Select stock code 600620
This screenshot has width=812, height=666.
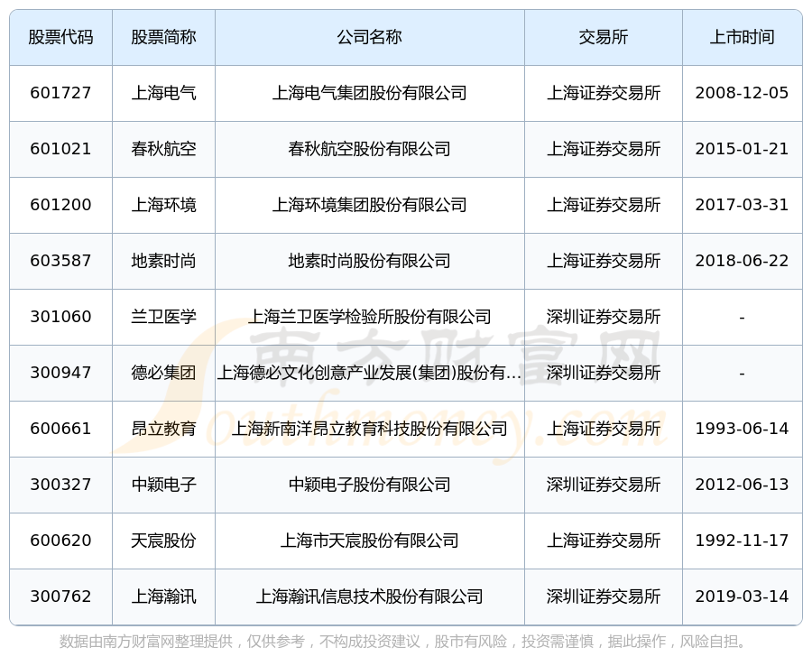click(x=60, y=541)
